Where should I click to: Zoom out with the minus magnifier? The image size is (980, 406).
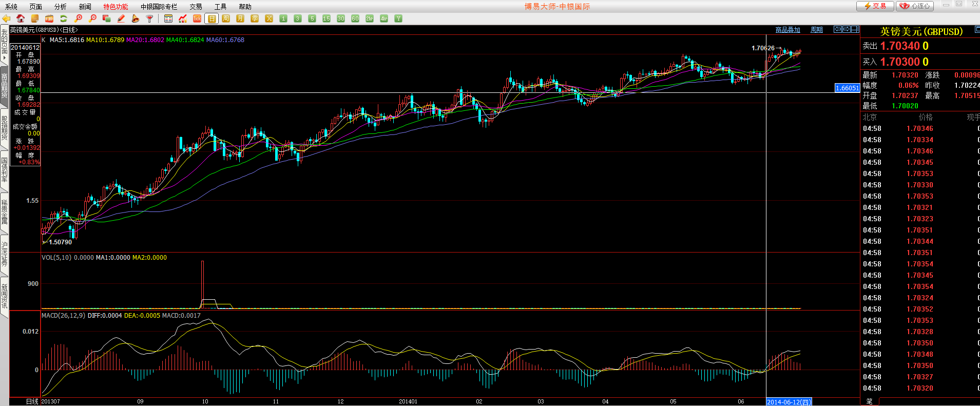92,18
